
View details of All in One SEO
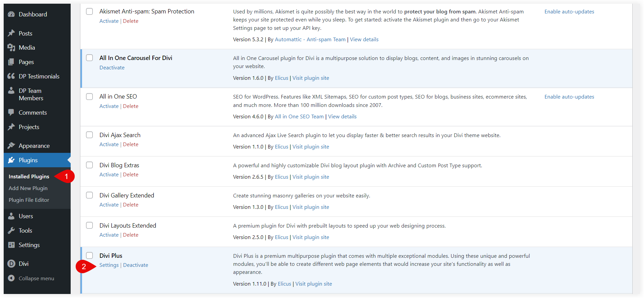coord(342,116)
